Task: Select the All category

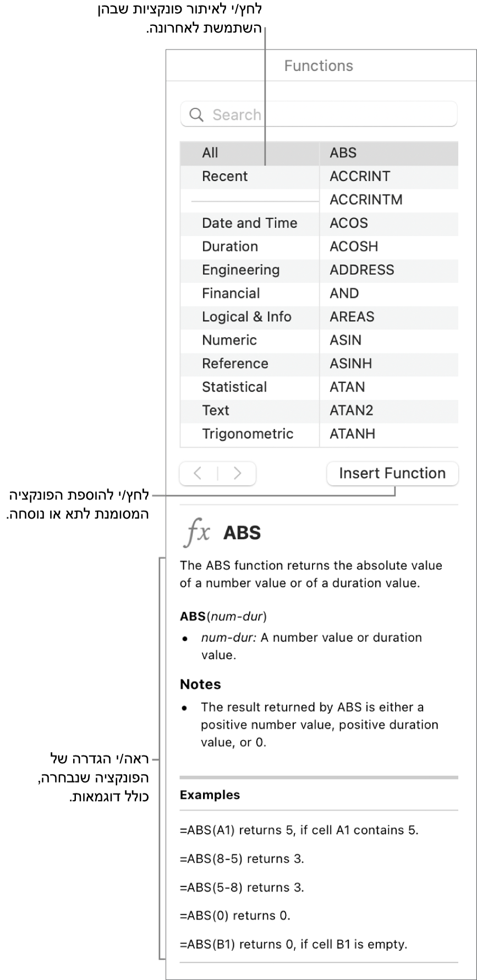Action: click(210, 153)
